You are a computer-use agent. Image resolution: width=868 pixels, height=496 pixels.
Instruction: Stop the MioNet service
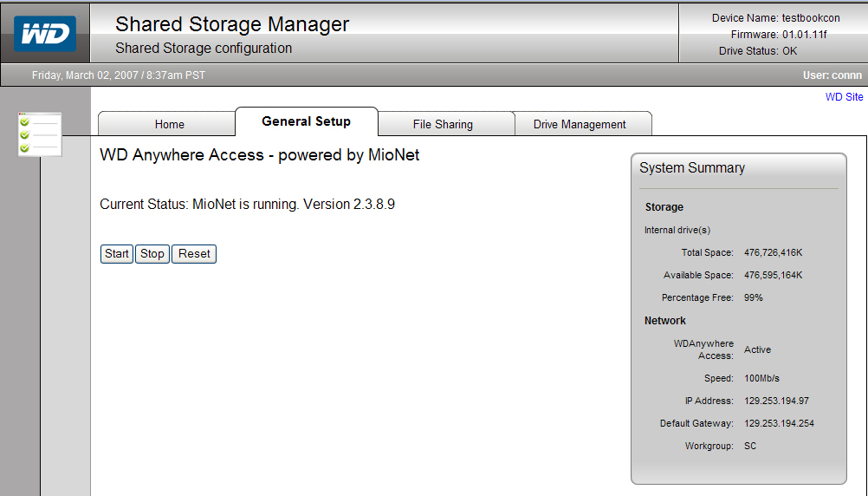coord(152,254)
